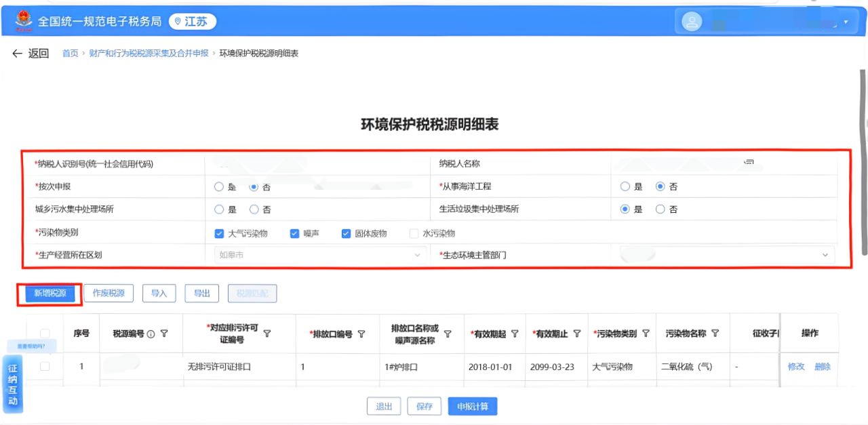Uncheck the 大气污染物 checkbox
This screenshot has width=868, height=425.
click(x=219, y=233)
